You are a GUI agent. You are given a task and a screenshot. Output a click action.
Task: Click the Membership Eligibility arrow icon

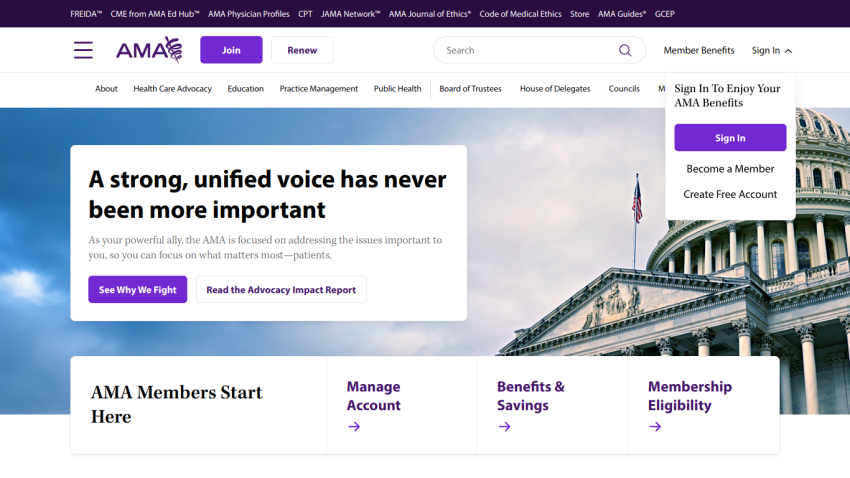[655, 427]
